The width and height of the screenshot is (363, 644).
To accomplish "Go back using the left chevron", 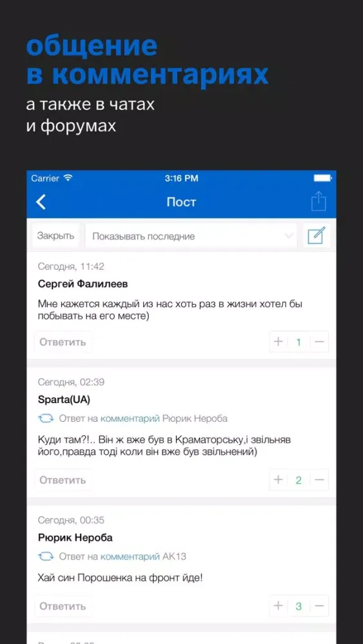I will click(41, 202).
